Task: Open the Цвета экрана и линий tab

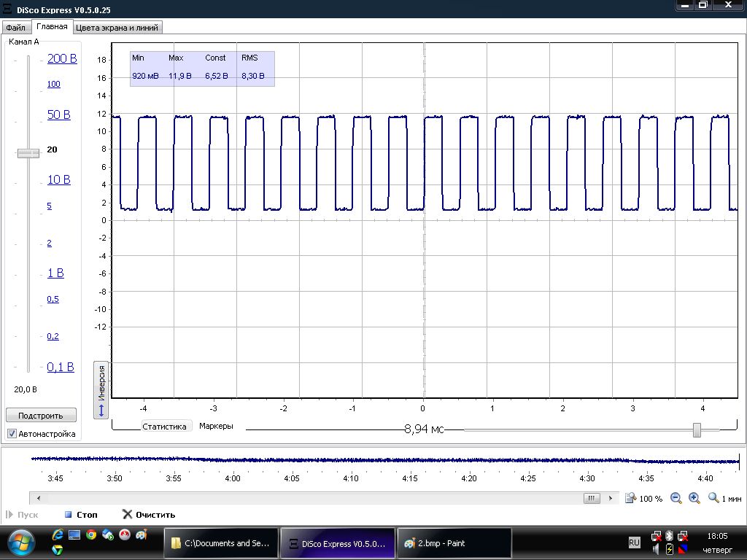Action: click(117, 28)
